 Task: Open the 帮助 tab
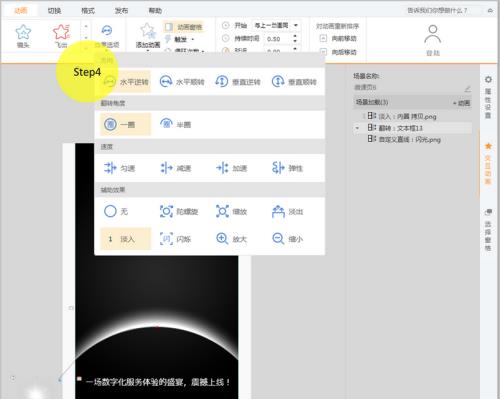pos(155,11)
